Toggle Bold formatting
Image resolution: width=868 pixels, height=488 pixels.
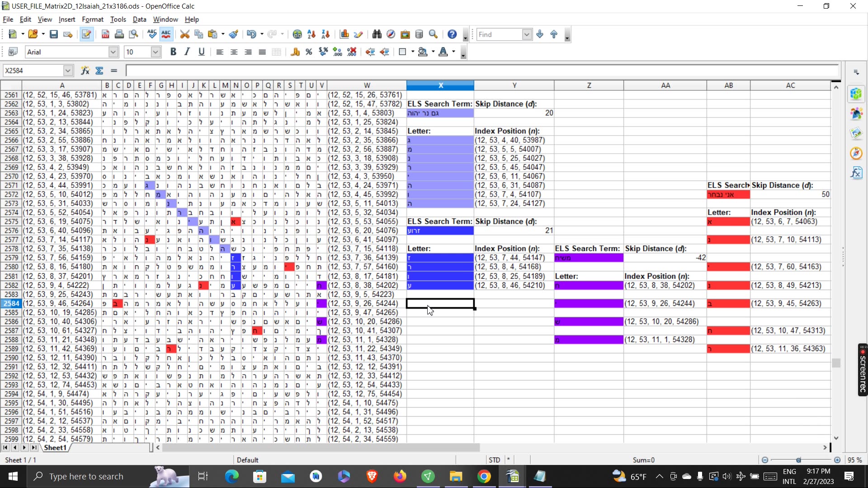(x=173, y=52)
